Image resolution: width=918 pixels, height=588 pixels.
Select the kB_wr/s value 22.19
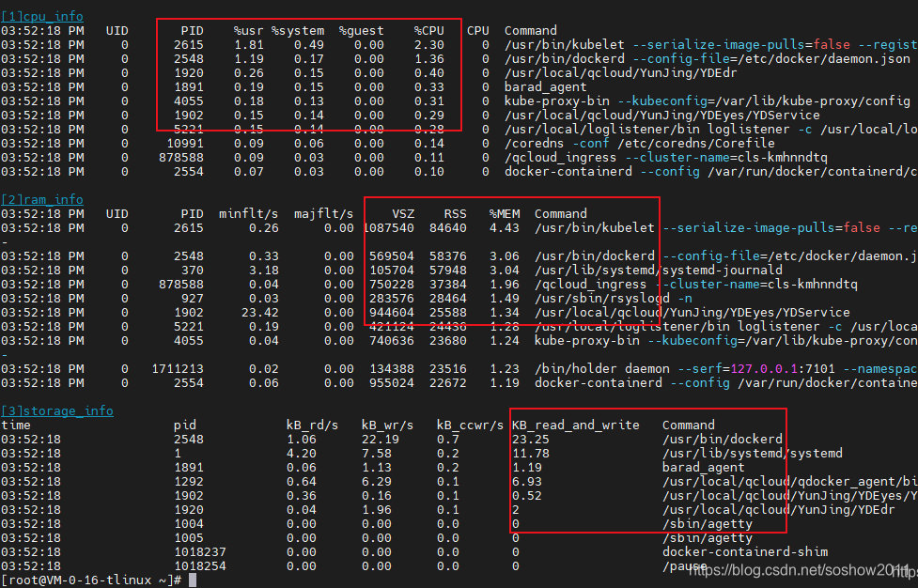click(380, 440)
